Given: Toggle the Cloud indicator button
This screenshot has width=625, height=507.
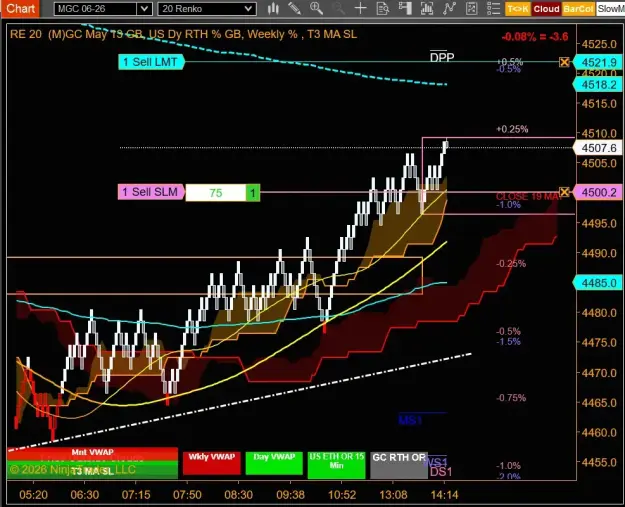Looking at the screenshot, I should tap(546, 9).
